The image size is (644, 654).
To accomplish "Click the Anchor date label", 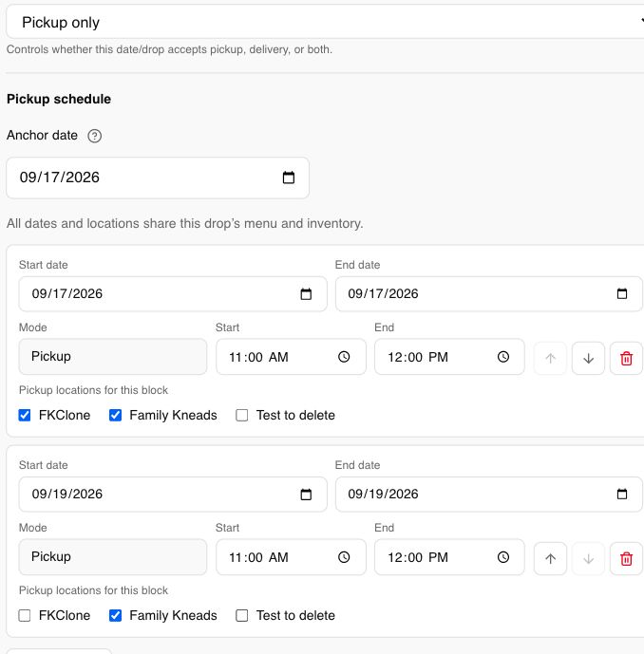I will click(x=42, y=135).
